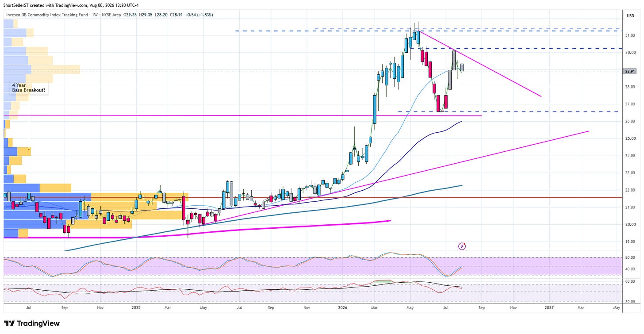Click the lightning bolt event marker icon
Viewport: 644px width, 334px height.
coord(462,246)
